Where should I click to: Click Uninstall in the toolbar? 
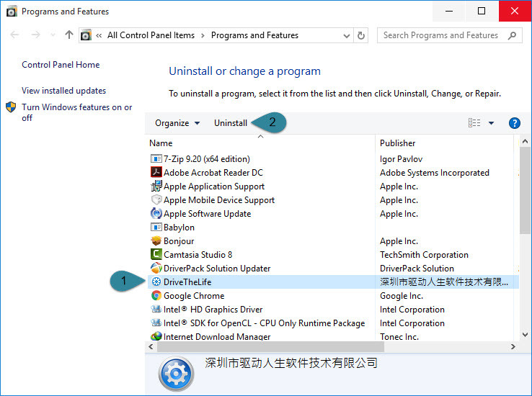click(x=231, y=123)
